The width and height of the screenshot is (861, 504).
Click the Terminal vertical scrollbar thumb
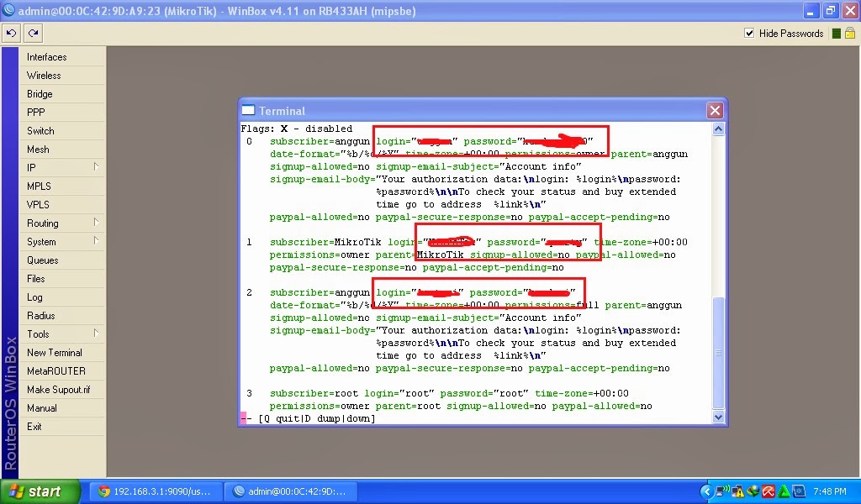click(x=718, y=353)
